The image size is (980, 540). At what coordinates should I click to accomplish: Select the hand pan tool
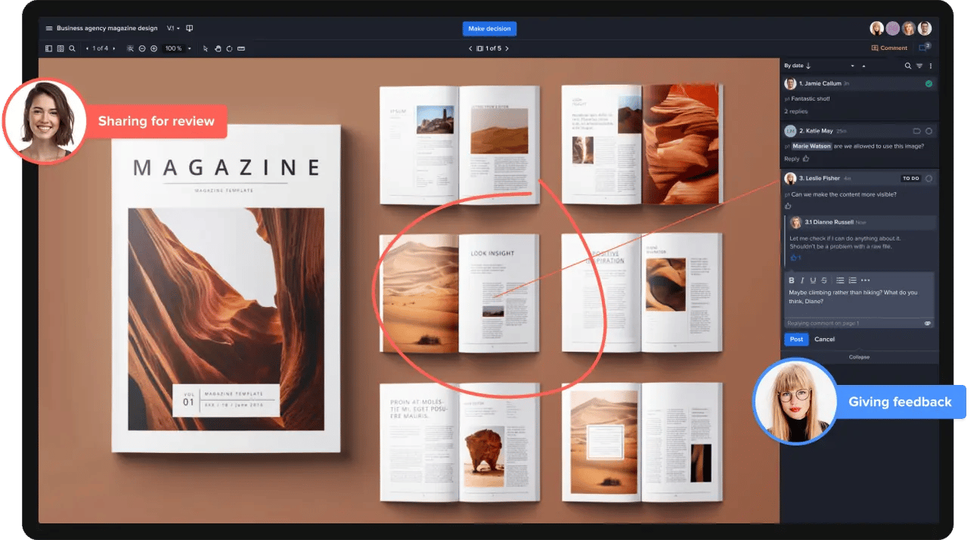tap(218, 48)
